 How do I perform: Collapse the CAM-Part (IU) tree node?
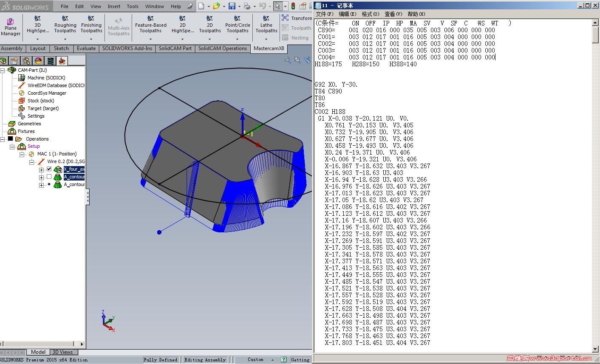click(x=3, y=70)
